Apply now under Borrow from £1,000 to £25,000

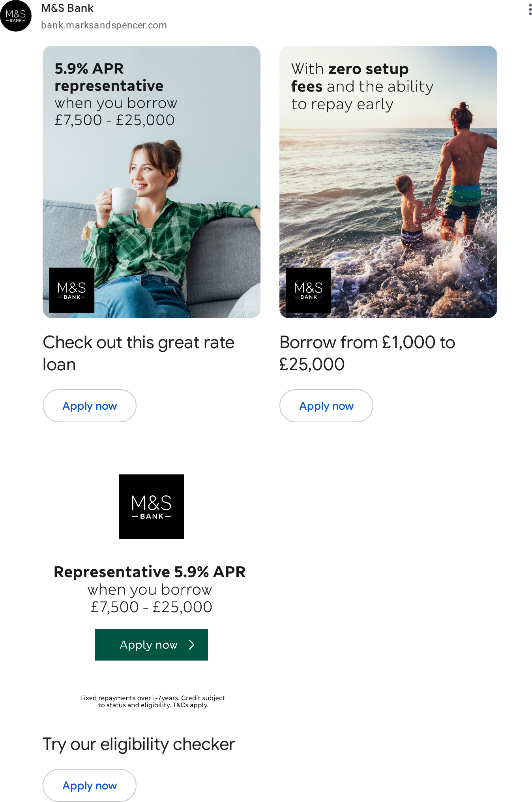tap(326, 406)
